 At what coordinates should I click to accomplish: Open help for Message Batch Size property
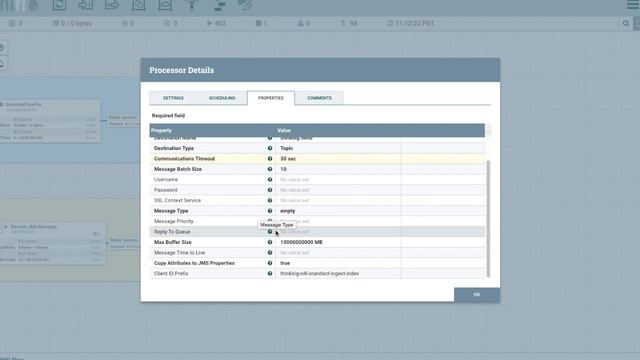[270, 169]
